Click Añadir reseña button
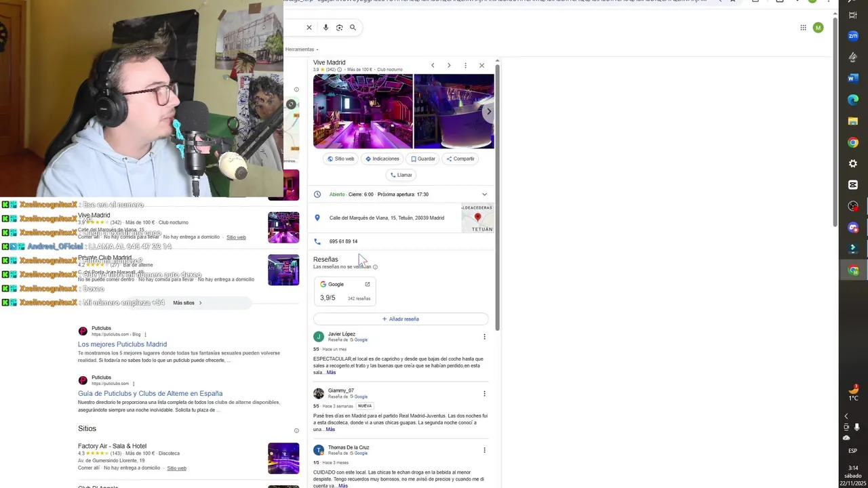This screenshot has width=868, height=488. click(401, 319)
